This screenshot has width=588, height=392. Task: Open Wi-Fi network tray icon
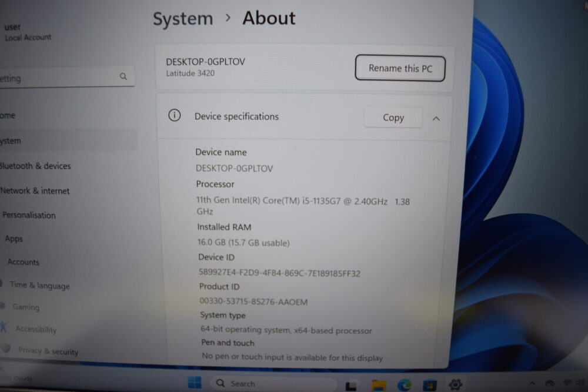click(x=567, y=382)
